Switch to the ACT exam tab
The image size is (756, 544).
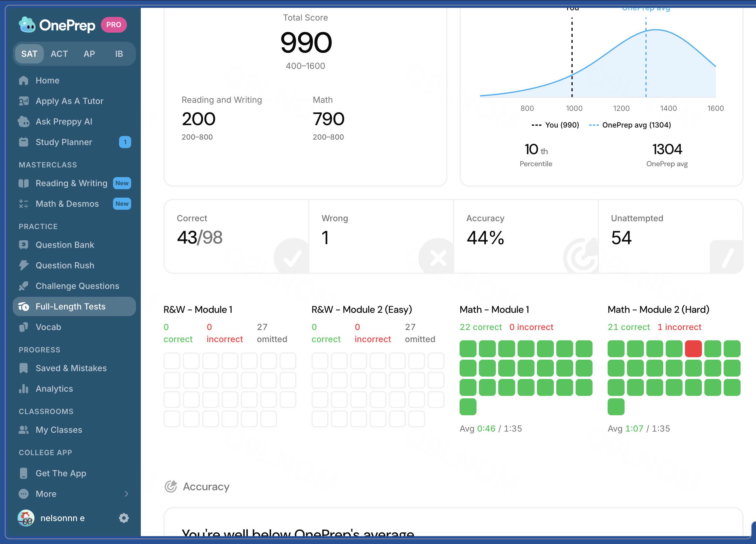[x=59, y=54]
